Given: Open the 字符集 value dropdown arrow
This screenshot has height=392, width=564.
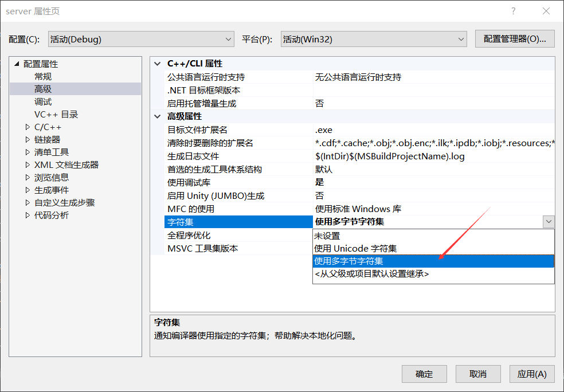Looking at the screenshot, I should tap(549, 221).
